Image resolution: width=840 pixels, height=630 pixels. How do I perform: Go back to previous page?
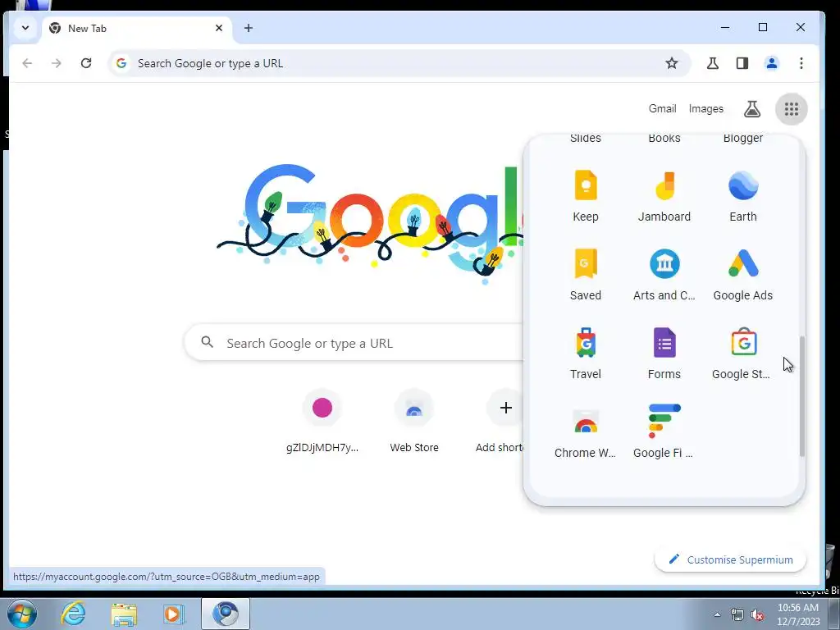(x=27, y=63)
